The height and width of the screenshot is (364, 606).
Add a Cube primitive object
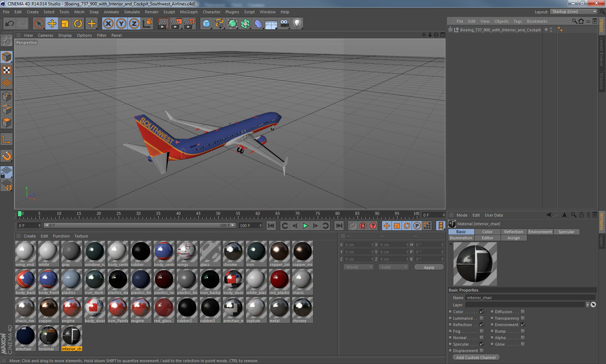tap(206, 24)
